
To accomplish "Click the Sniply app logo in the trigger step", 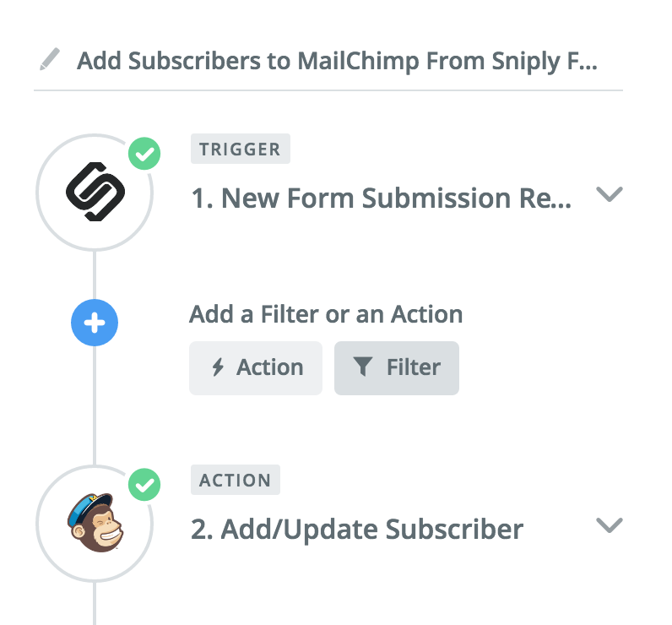I will click(x=95, y=192).
